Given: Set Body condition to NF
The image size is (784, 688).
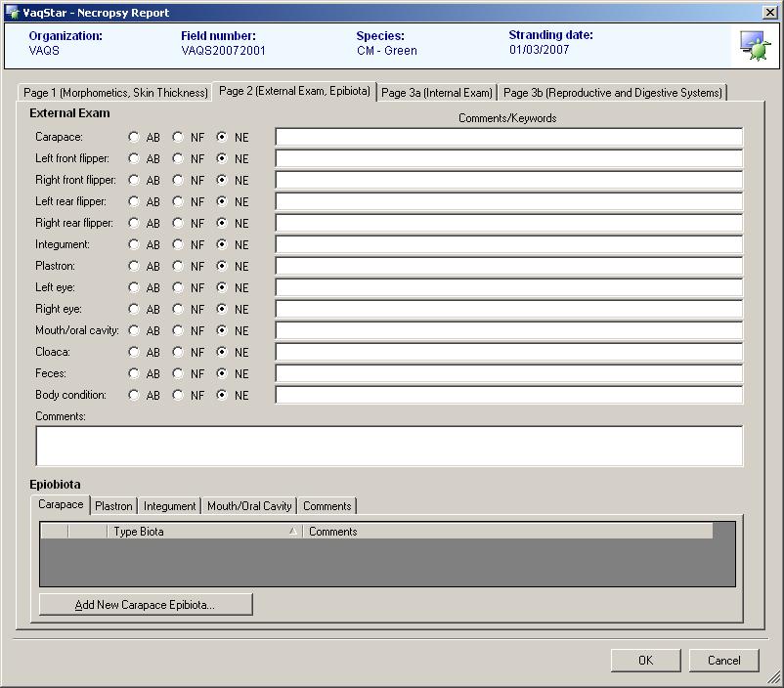Looking at the screenshot, I should pos(178,395).
